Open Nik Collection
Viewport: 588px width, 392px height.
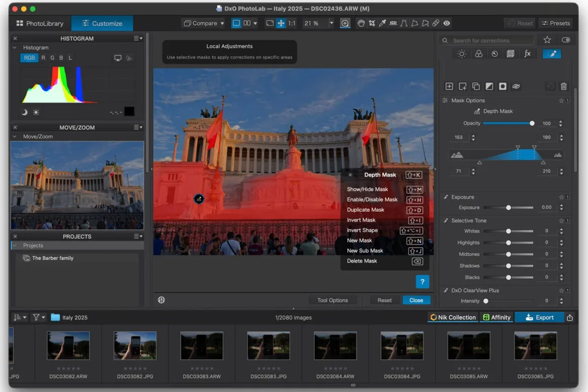(x=453, y=318)
